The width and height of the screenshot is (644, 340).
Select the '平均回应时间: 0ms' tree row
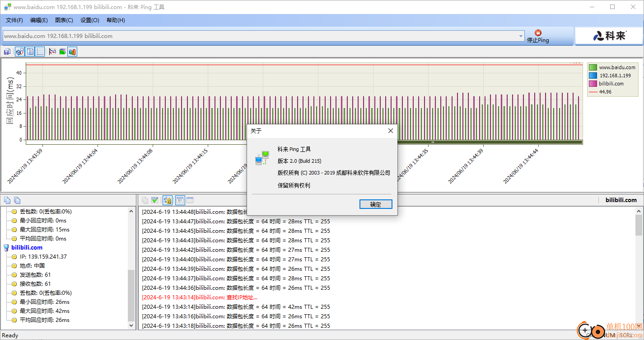(43, 238)
